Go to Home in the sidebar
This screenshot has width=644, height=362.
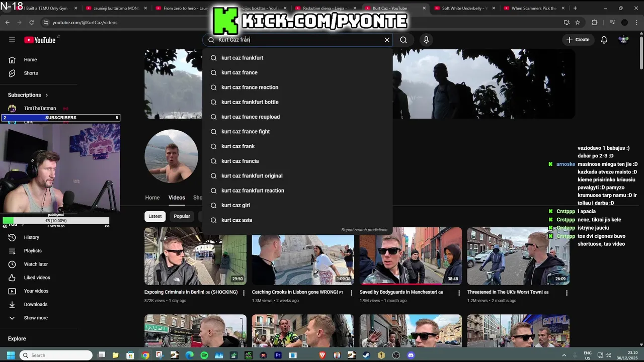tap(30, 60)
